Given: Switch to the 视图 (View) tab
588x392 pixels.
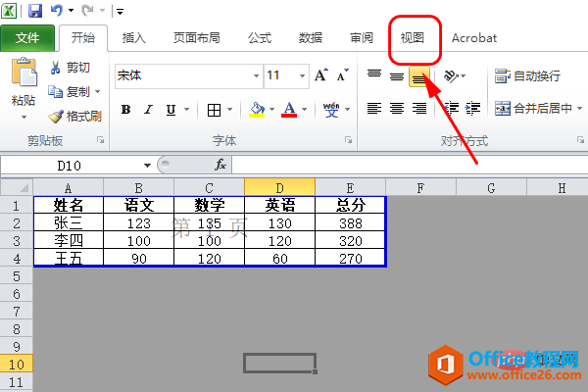Looking at the screenshot, I should pos(412,38).
